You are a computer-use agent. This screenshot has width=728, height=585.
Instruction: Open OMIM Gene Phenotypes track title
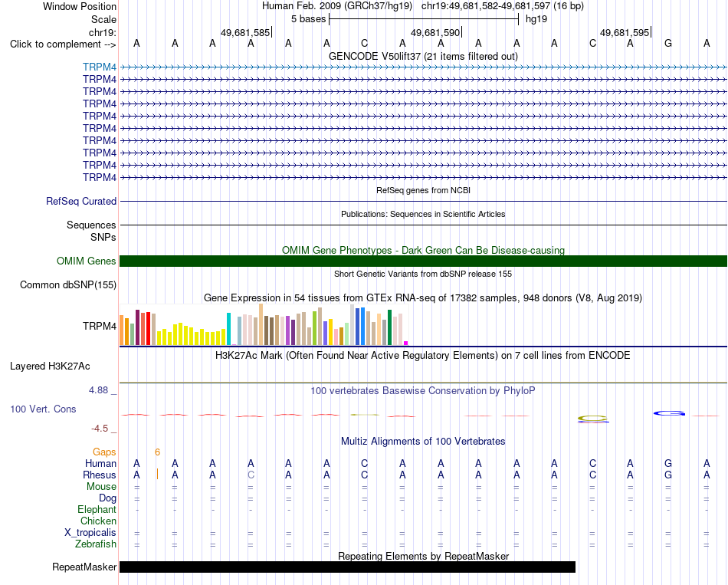coord(423,250)
